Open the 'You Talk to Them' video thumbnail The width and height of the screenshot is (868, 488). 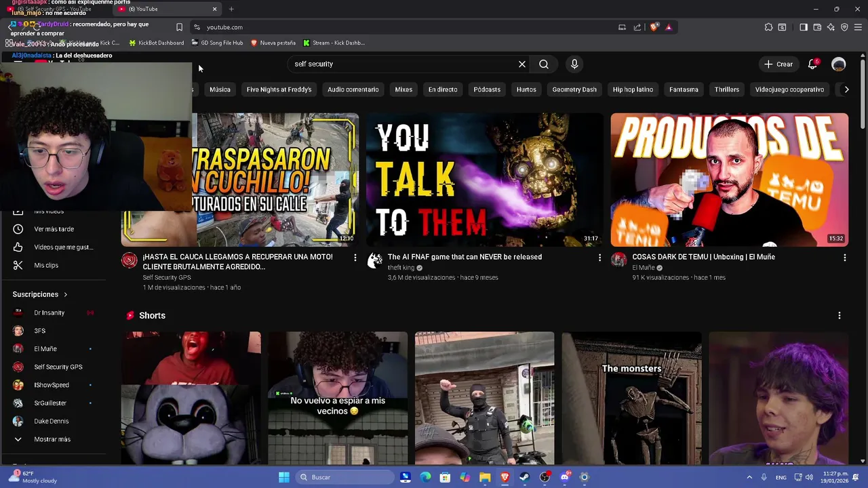click(x=484, y=180)
